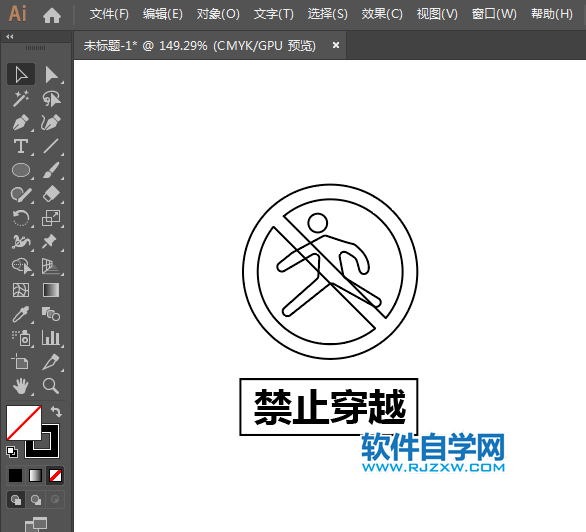Swap fill and stroke colors
Screen dimensions: 586x532
pos(56,411)
